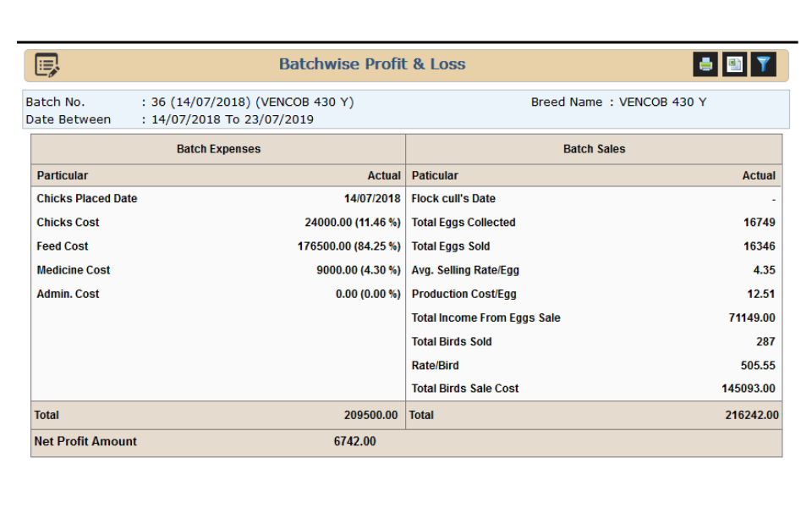This screenshot has height=508, width=812.
Task: Select the Feed Cost row
Action: pos(58,249)
